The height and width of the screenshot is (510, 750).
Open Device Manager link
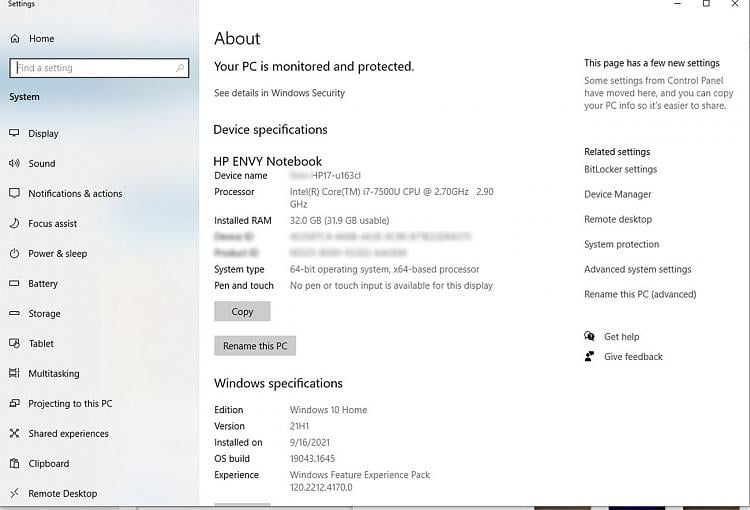pos(618,194)
